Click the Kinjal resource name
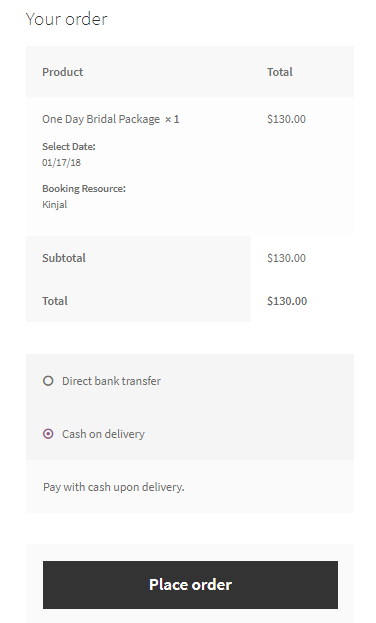The height and width of the screenshot is (623, 376). [x=54, y=205]
